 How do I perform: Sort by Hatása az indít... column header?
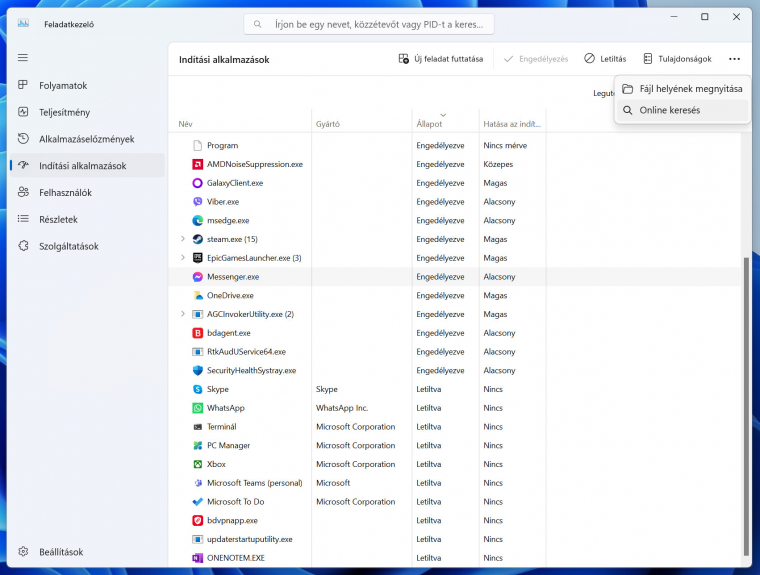[x=512, y=120]
